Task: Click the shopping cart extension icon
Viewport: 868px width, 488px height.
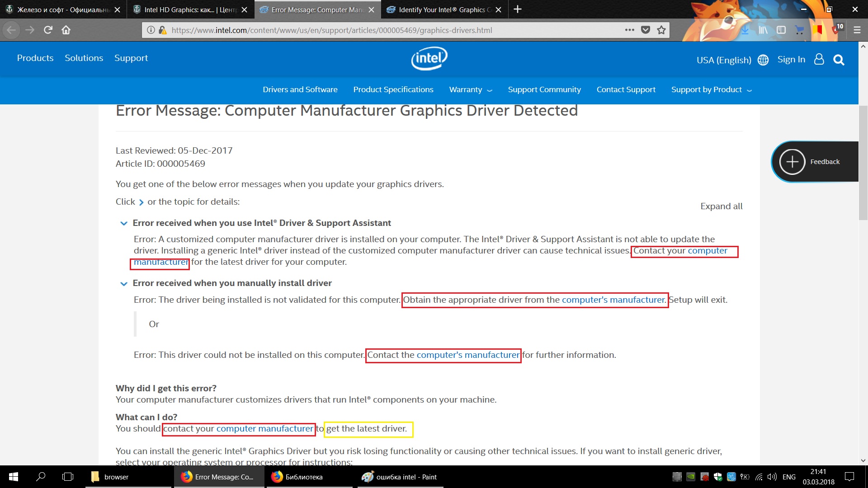Action: point(799,30)
